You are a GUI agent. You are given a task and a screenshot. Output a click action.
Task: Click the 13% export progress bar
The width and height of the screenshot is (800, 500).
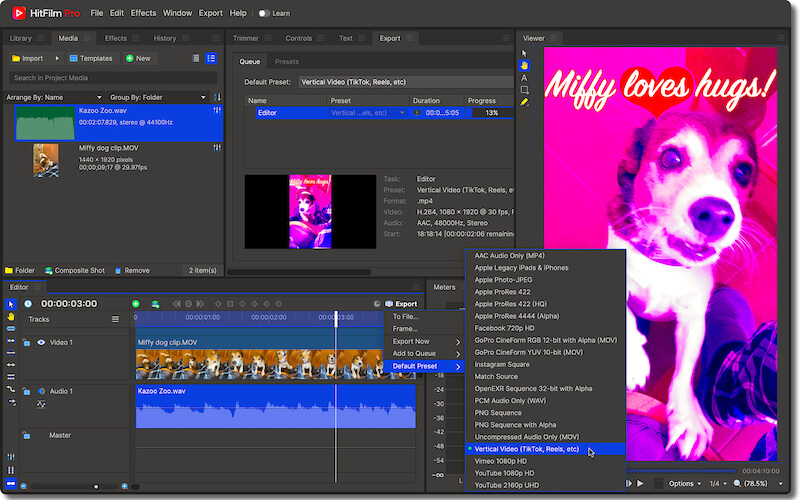pos(492,113)
